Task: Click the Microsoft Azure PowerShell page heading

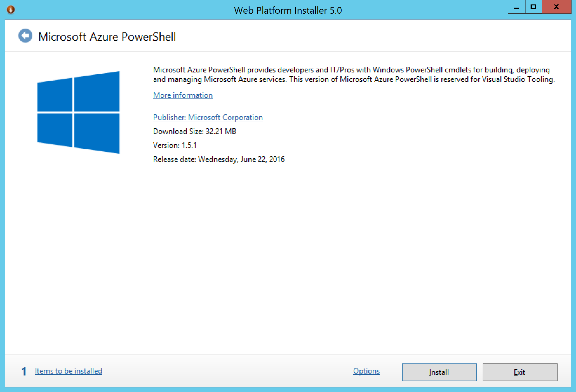Action: tap(107, 37)
